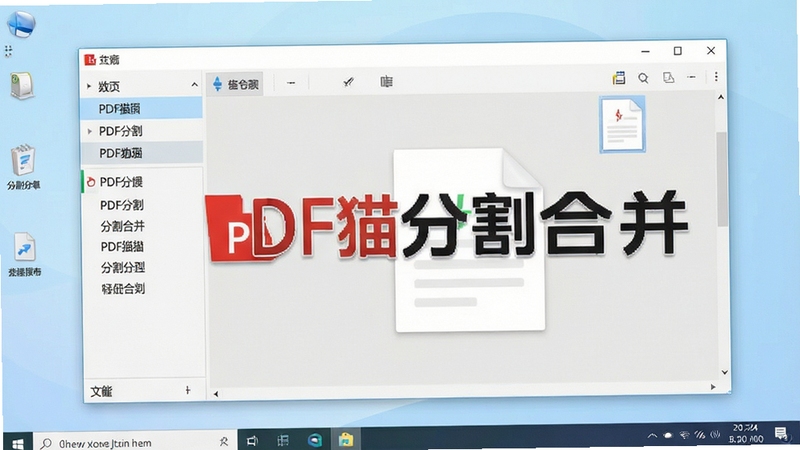
Task: Click the dash toolbar button beside blue arrows
Action: point(291,83)
